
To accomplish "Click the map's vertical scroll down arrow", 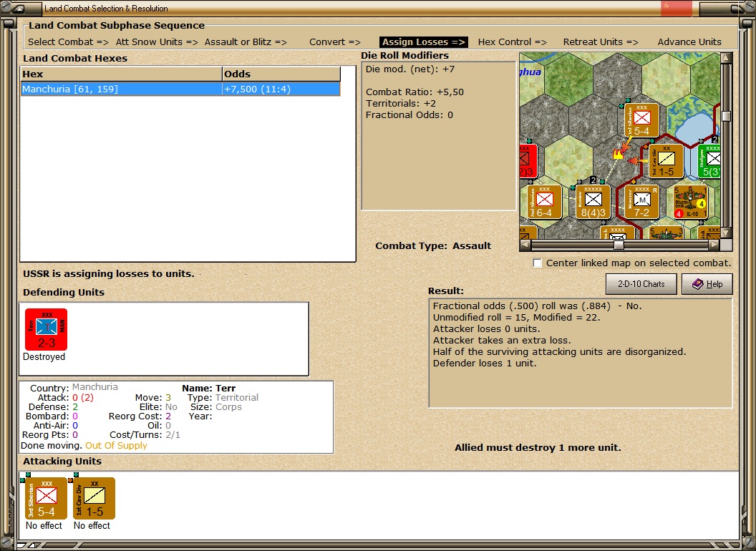I will point(726,233).
